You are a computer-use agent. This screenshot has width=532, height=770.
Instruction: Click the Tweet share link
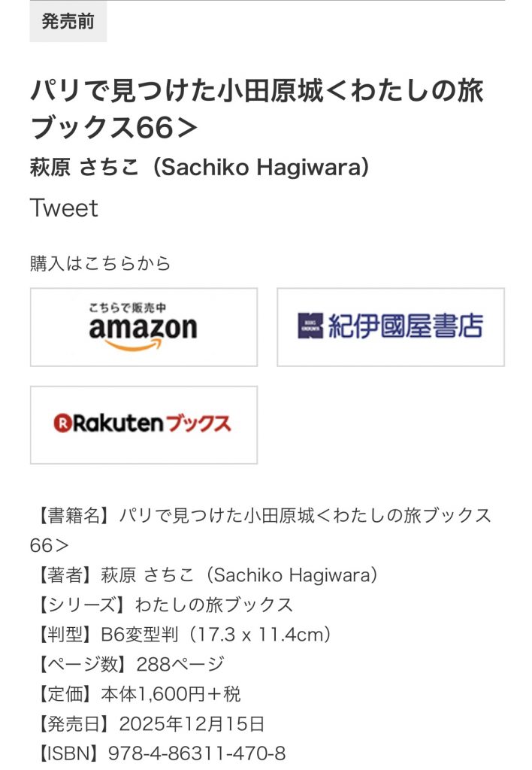point(64,208)
